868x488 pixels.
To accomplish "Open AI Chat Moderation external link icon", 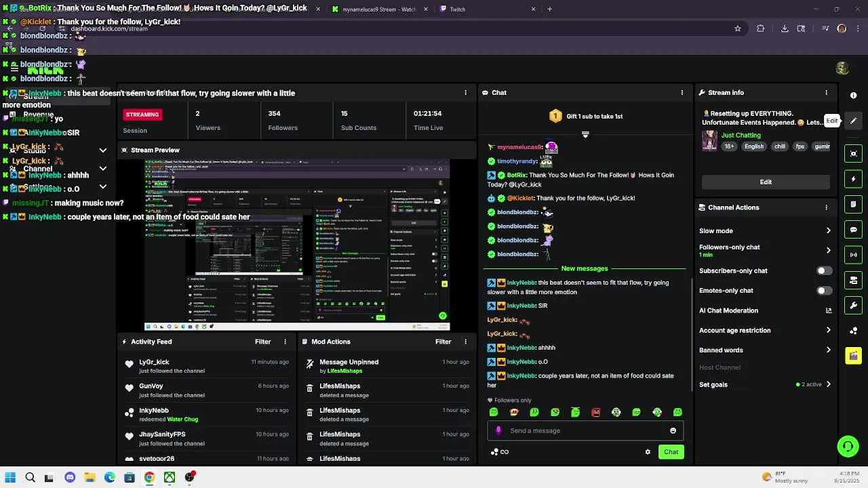I will pos(828,310).
